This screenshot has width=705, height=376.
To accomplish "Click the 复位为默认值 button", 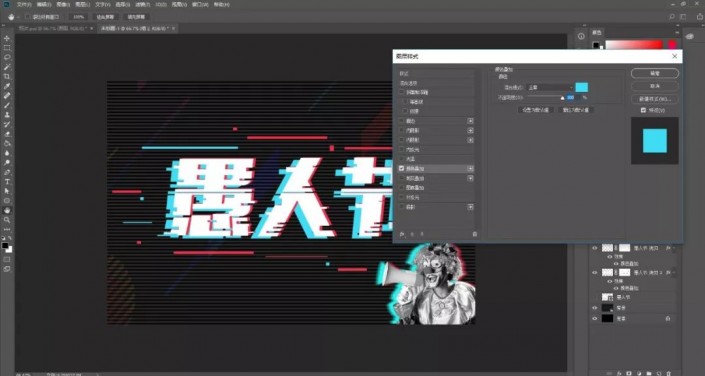I will click(x=576, y=110).
